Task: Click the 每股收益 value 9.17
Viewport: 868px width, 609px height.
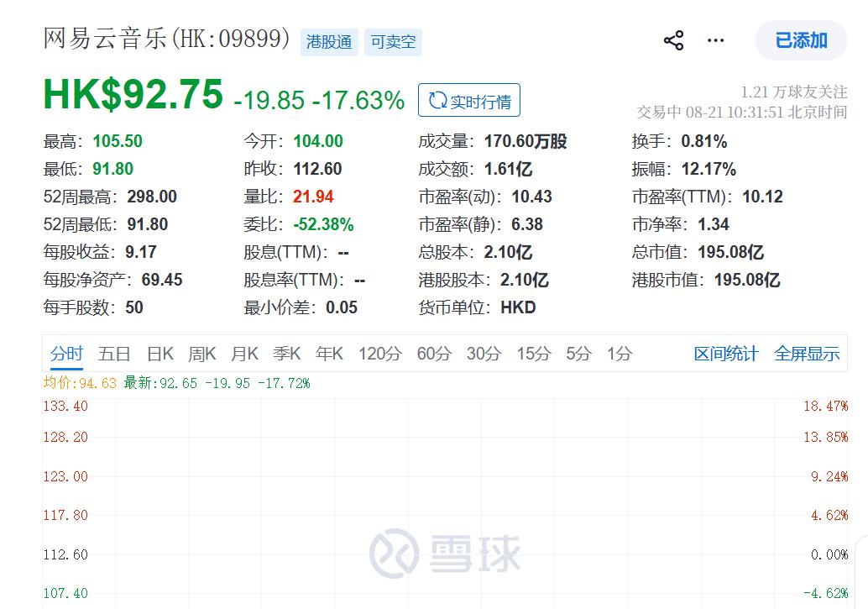Action: click(140, 252)
